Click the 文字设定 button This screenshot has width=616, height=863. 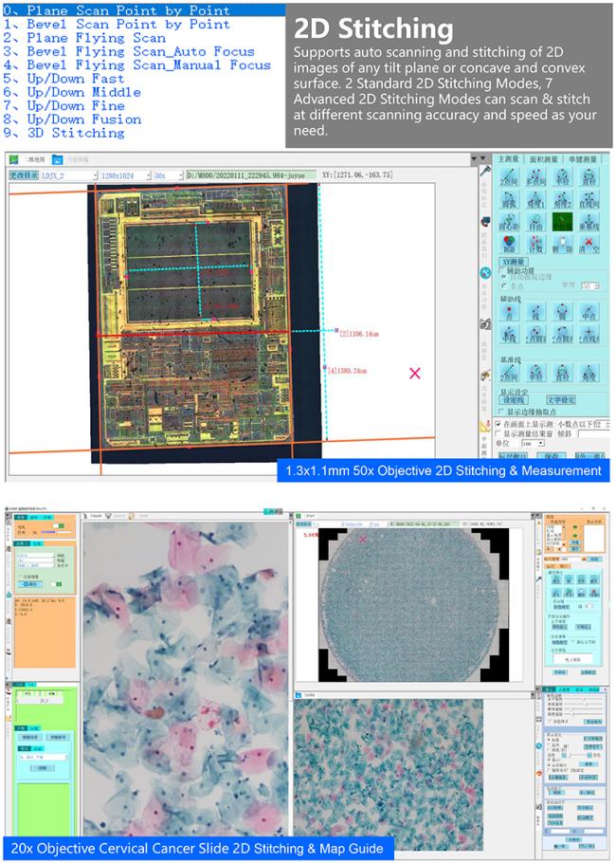pos(560,399)
